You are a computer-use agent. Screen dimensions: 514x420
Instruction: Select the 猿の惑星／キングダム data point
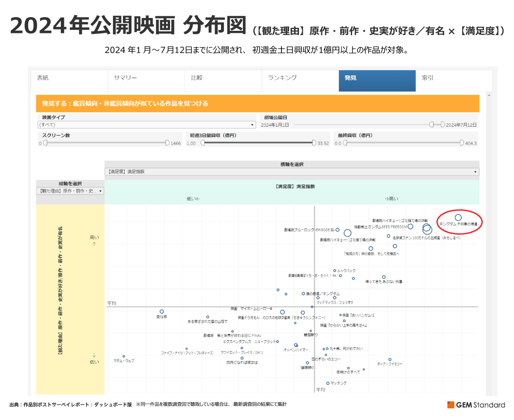click(x=303, y=294)
